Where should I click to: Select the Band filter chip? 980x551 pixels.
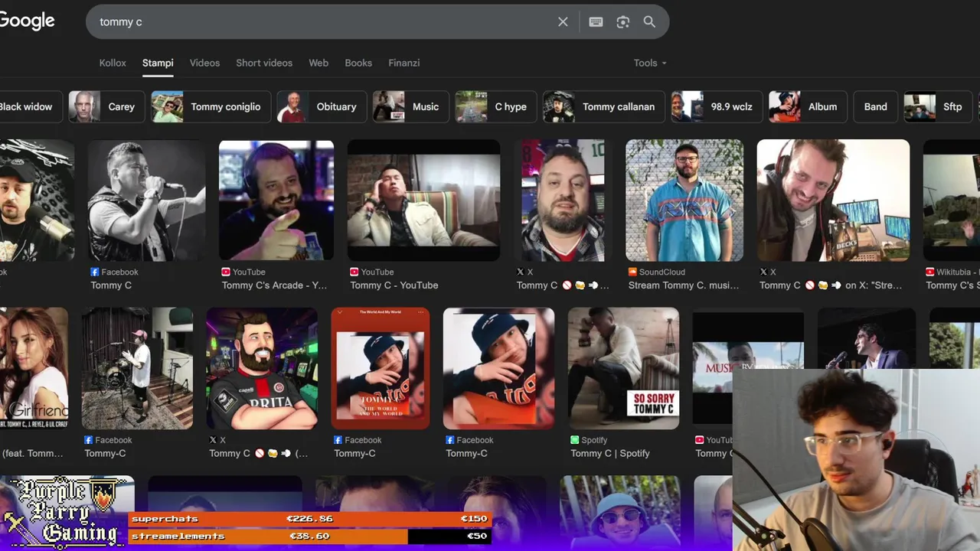[x=875, y=106]
